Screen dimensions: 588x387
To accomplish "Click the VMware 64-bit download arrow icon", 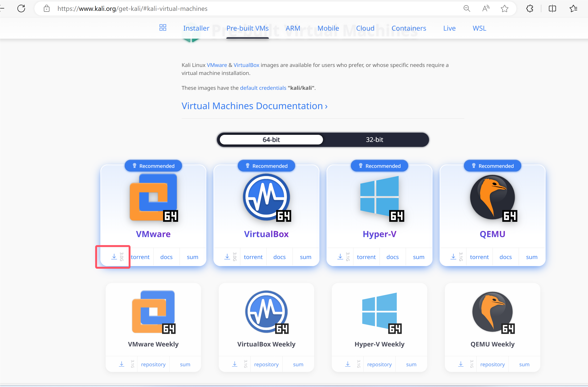I will coord(114,256).
